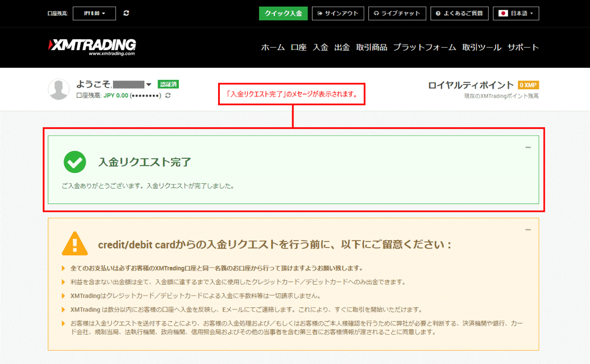
Task: Select the 出金 withdrawal menu item
Action: tap(342, 47)
